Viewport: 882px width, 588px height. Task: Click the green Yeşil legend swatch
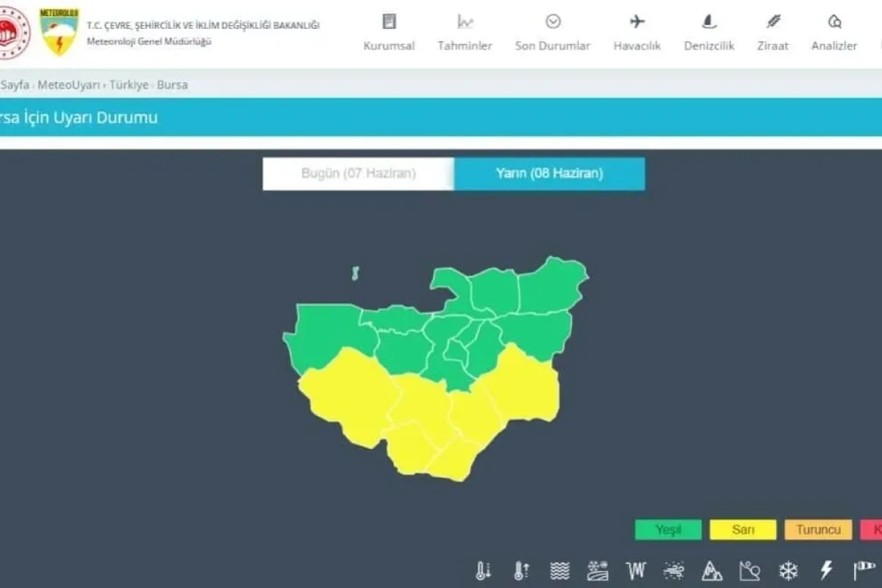click(668, 530)
